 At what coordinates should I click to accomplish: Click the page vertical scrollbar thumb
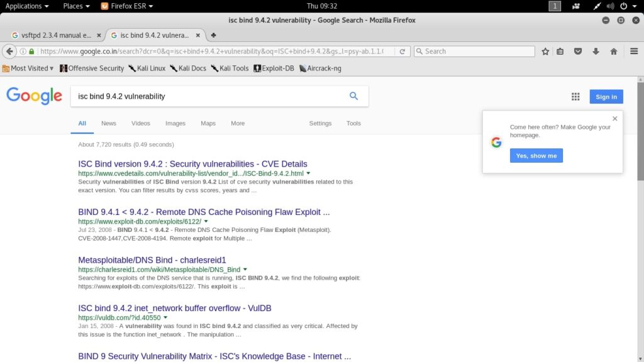[640, 131]
